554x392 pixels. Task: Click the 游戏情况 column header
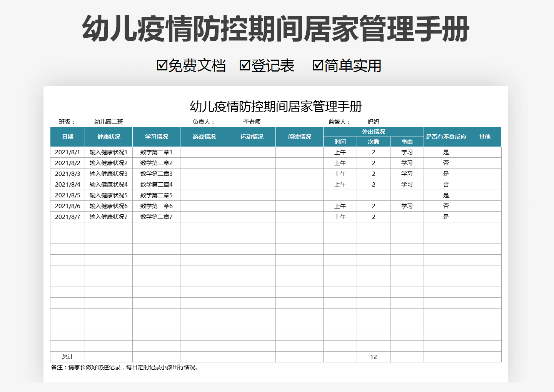[204, 137]
